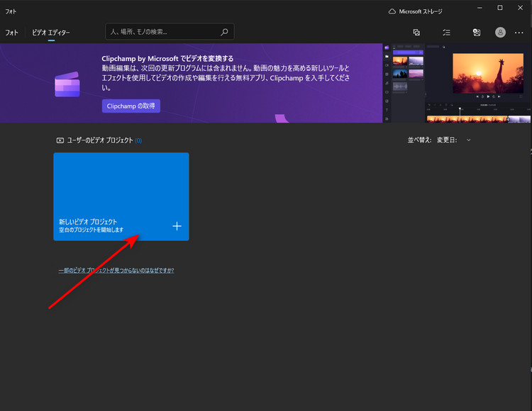Open Microsoft ストレージ cloud status
Image resolution: width=532 pixels, height=411 pixels.
[415, 11]
